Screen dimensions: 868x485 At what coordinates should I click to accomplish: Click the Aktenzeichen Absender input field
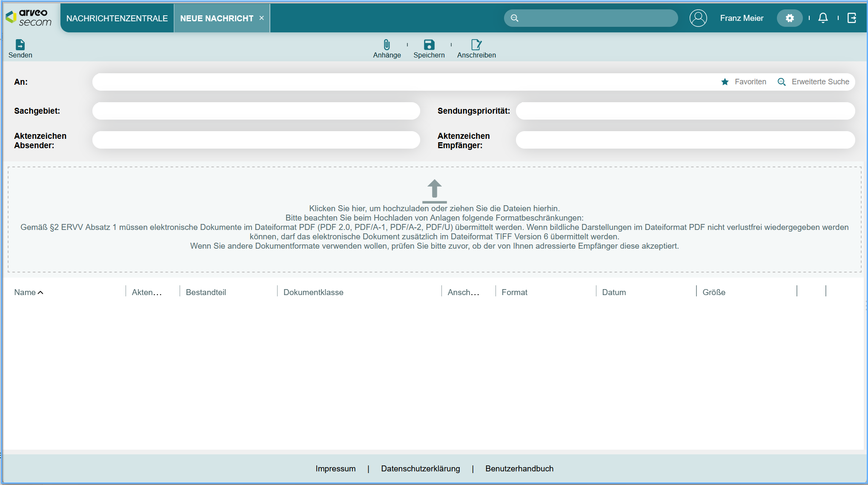pos(256,140)
